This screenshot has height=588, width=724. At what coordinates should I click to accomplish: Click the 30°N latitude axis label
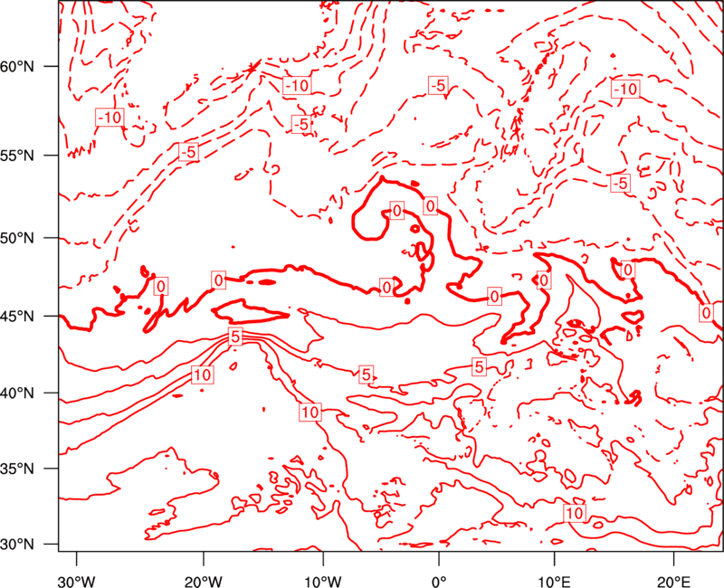[x=17, y=545]
